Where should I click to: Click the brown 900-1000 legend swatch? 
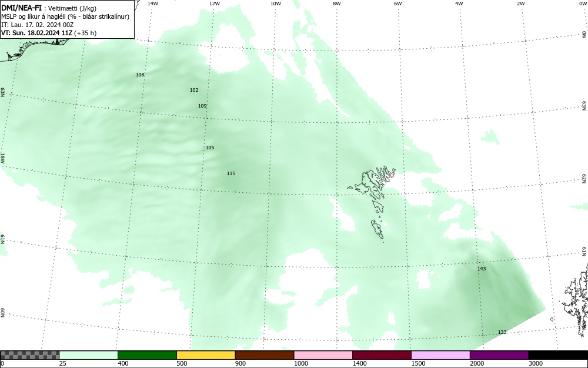click(265, 355)
